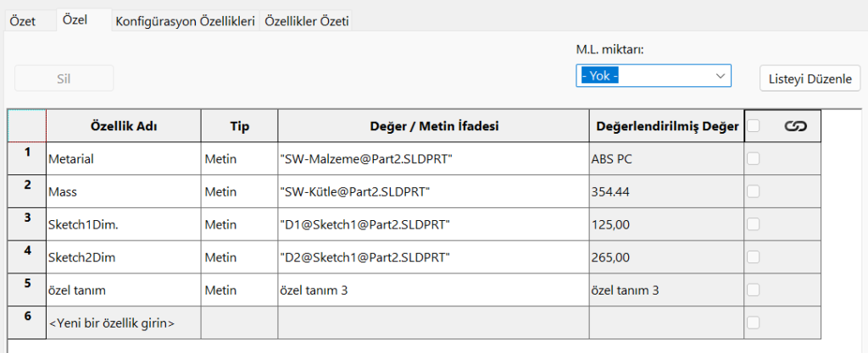868x353 pixels.
Task: Switch to the Özet tab
Action: 22,22
